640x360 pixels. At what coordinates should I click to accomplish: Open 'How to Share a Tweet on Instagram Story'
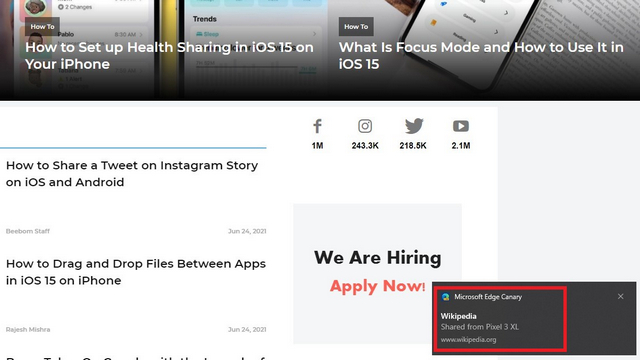132,173
